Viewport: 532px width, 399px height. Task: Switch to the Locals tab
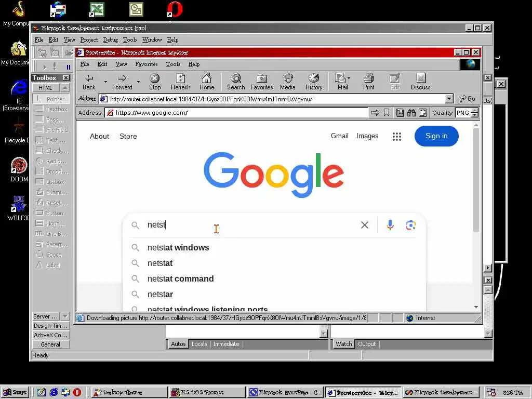tap(199, 344)
